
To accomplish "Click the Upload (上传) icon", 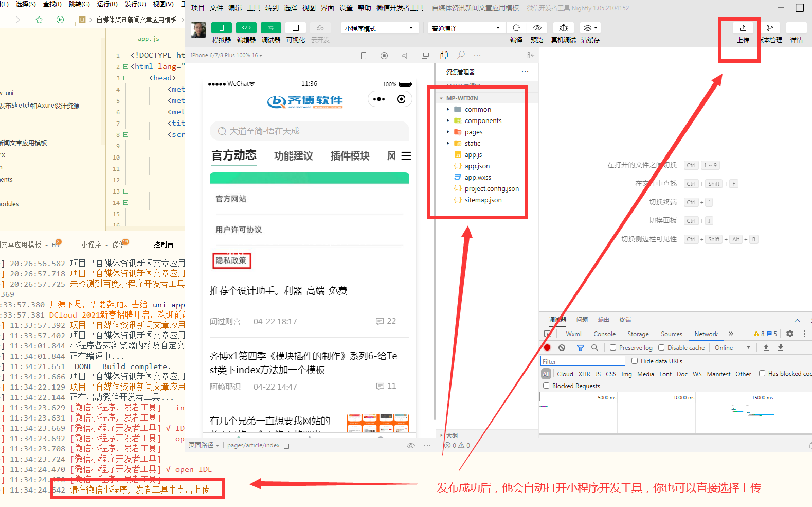I will (x=743, y=28).
